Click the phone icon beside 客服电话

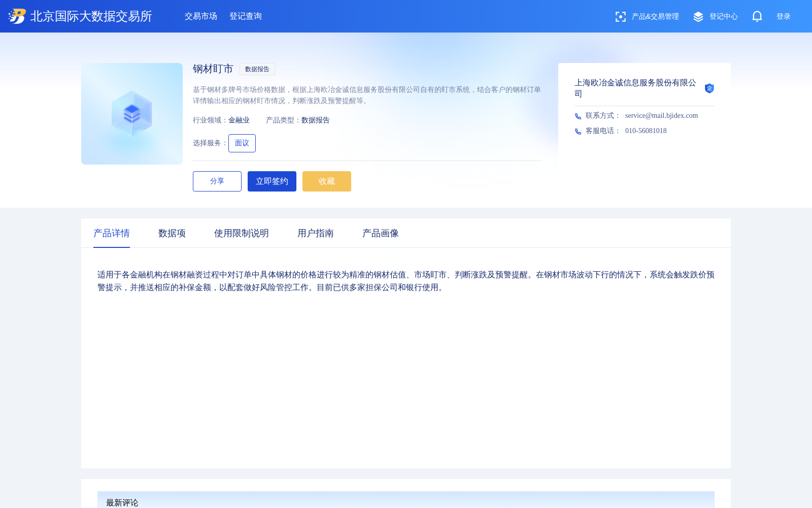pos(578,131)
